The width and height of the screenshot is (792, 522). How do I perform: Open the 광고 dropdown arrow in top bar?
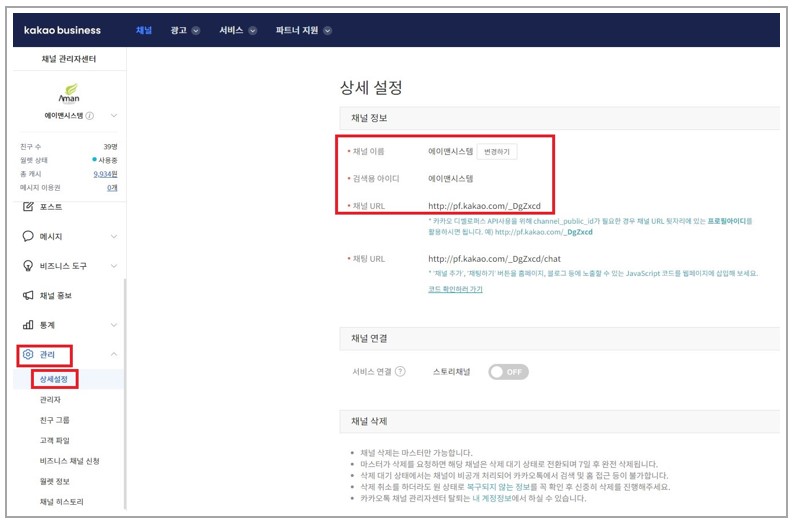[x=195, y=31]
